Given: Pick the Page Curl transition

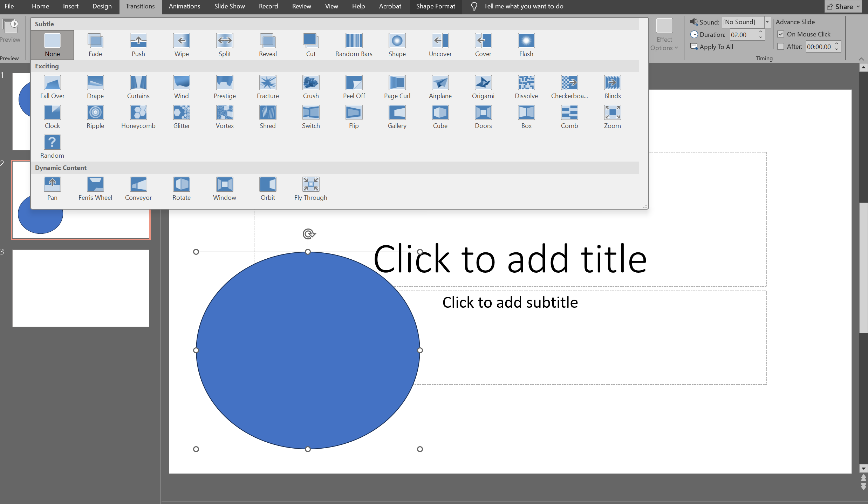Looking at the screenshot, I should [397, 87].
